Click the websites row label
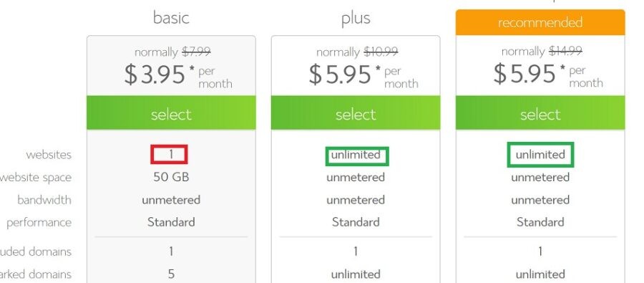This screenshot has height=283, width=644. coord(49,155)
